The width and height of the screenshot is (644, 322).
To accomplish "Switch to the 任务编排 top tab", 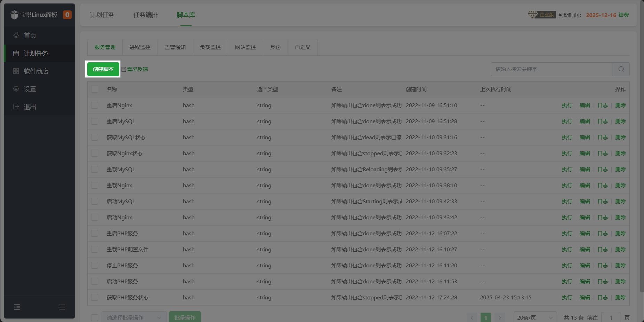I will [x=145, y=15].
